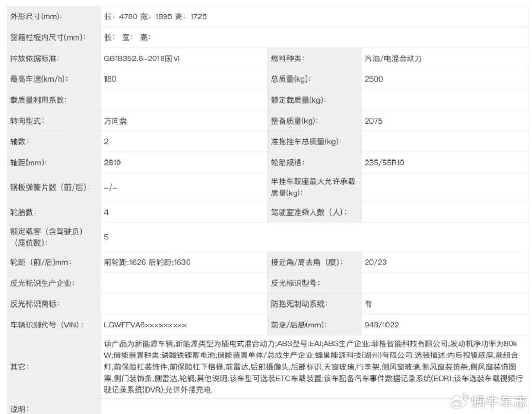Click the tire spec 235/55R19
Image resolution: width=532 pixels, height=414 pixels.
click(384, 163)
